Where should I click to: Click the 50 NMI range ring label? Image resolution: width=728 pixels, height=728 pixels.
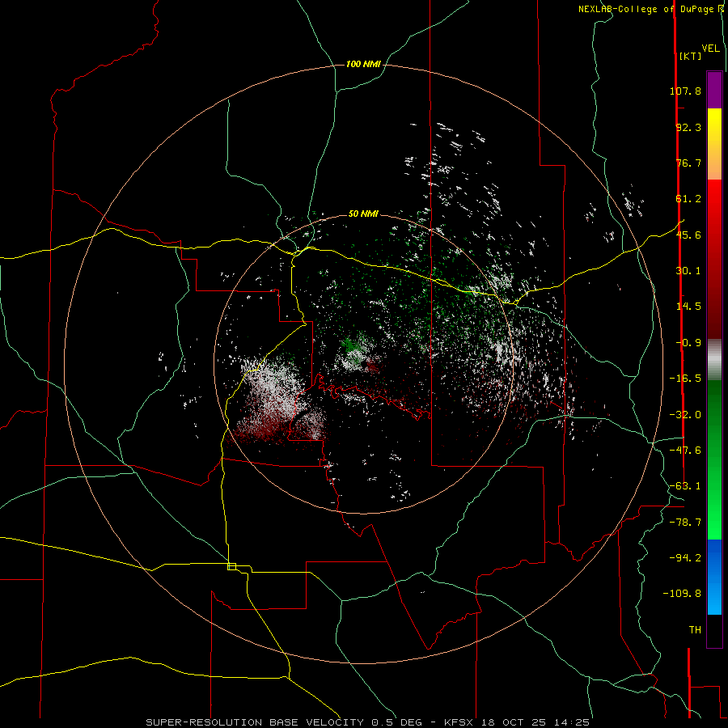(363, 214)
